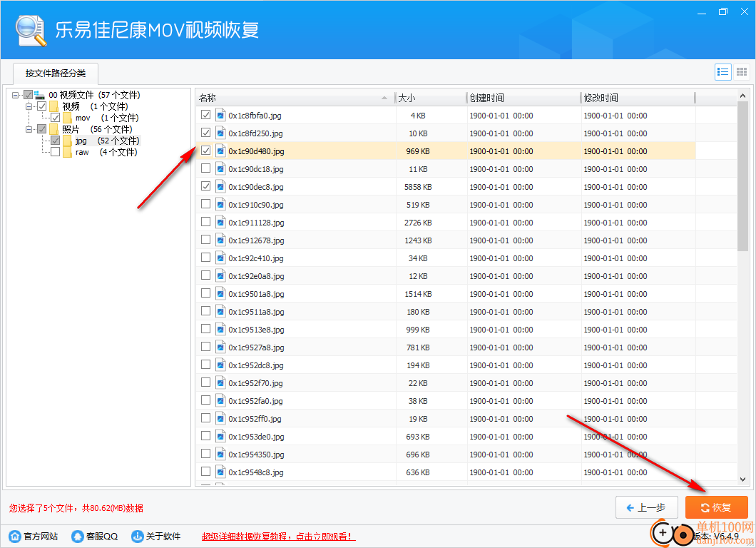Collapse the 00 视频文件 root node

click(16, 95)
